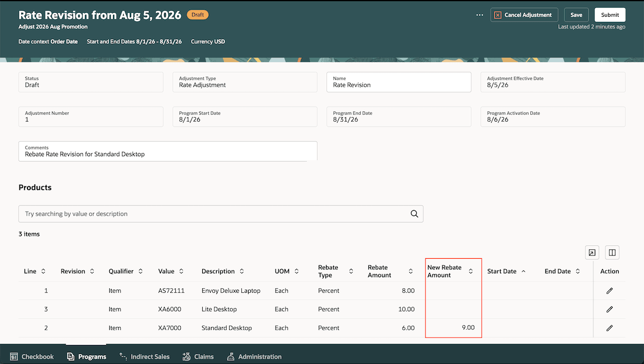Open the more actions ellipsis menu
644x364 pixels.
coord(479,15)
